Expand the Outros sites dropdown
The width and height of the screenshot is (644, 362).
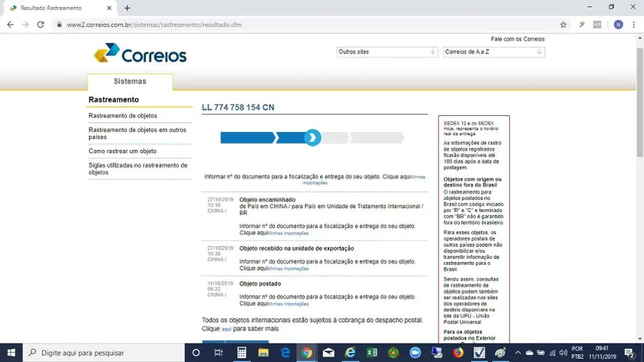click(x=387, y=52)
